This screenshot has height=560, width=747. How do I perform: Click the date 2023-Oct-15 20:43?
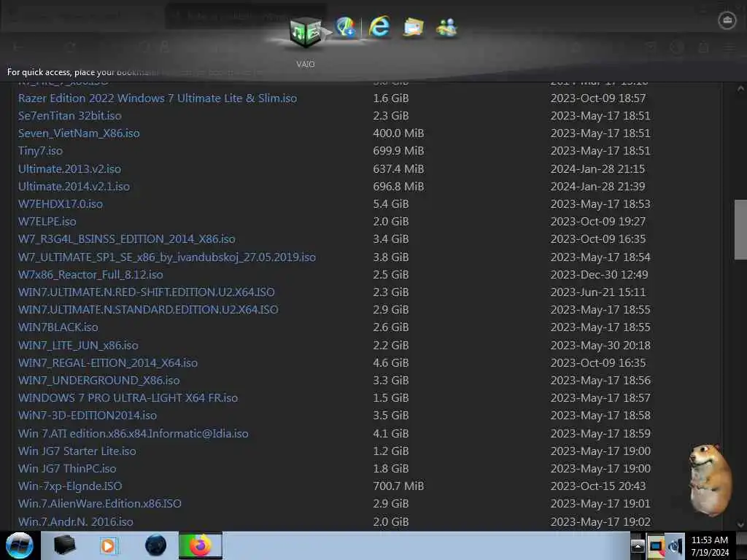pyautogui.click(x=598, y=486)
